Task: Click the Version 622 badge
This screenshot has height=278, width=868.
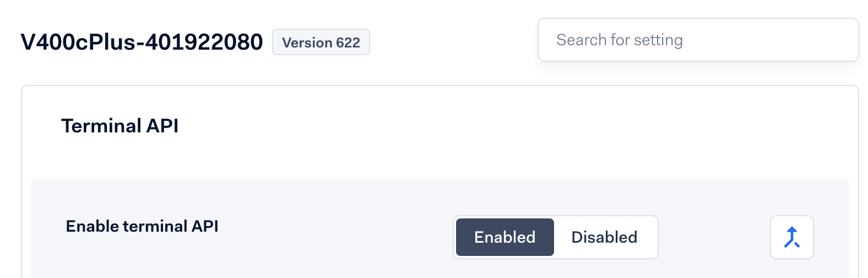Action: pyautogui.click(x=321, y=42)
